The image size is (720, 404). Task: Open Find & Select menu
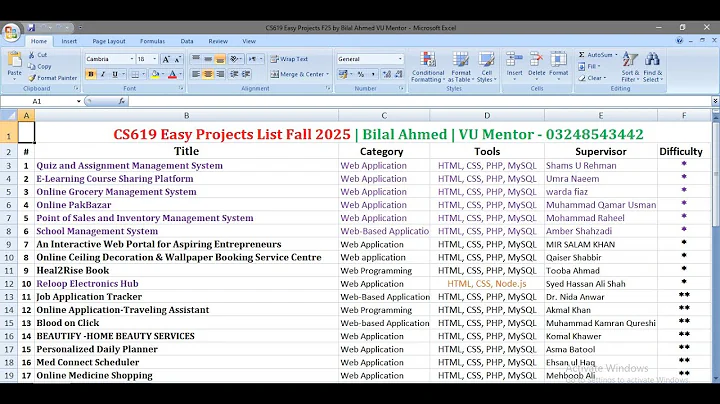click(652, 67)
